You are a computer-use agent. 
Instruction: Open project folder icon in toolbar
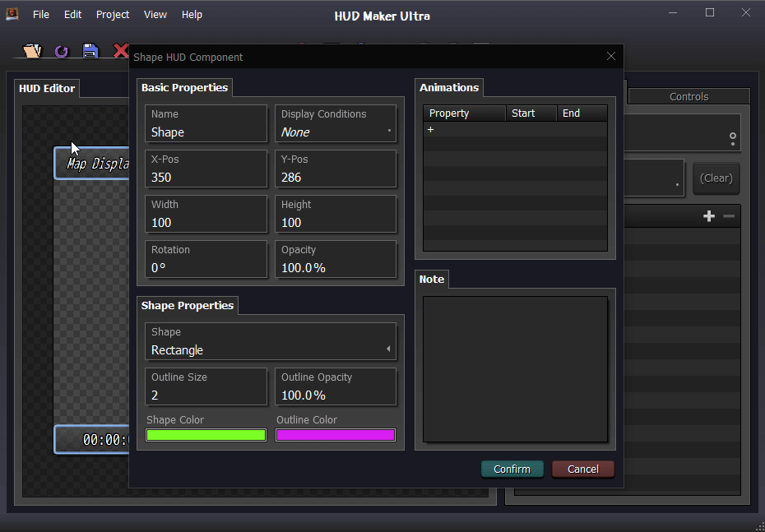pyautogui.click(x=33, y=50)
